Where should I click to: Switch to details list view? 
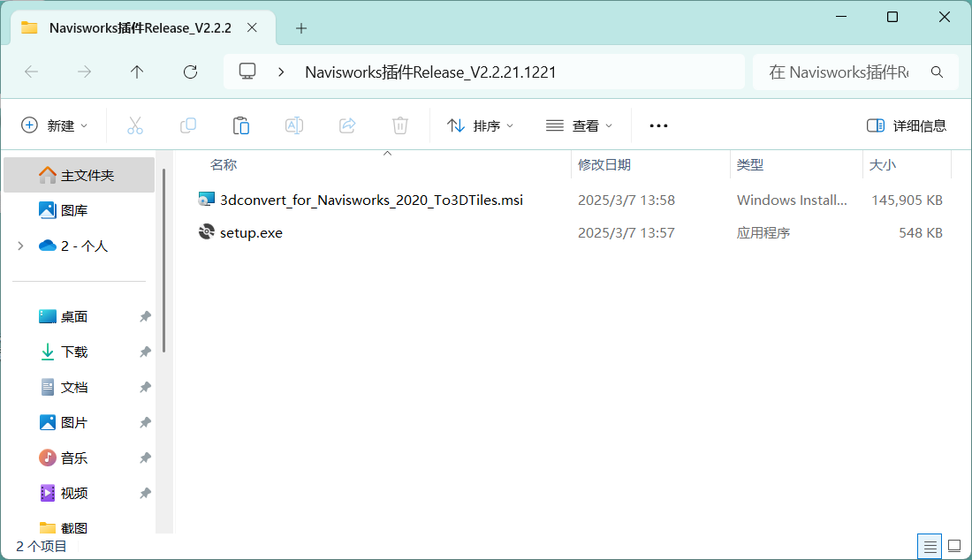(x=930, y=547)
